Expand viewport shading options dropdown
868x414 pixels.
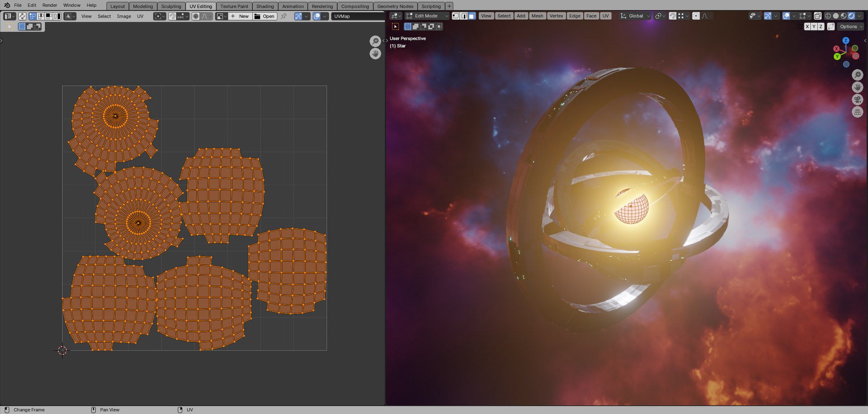(859, 16)
